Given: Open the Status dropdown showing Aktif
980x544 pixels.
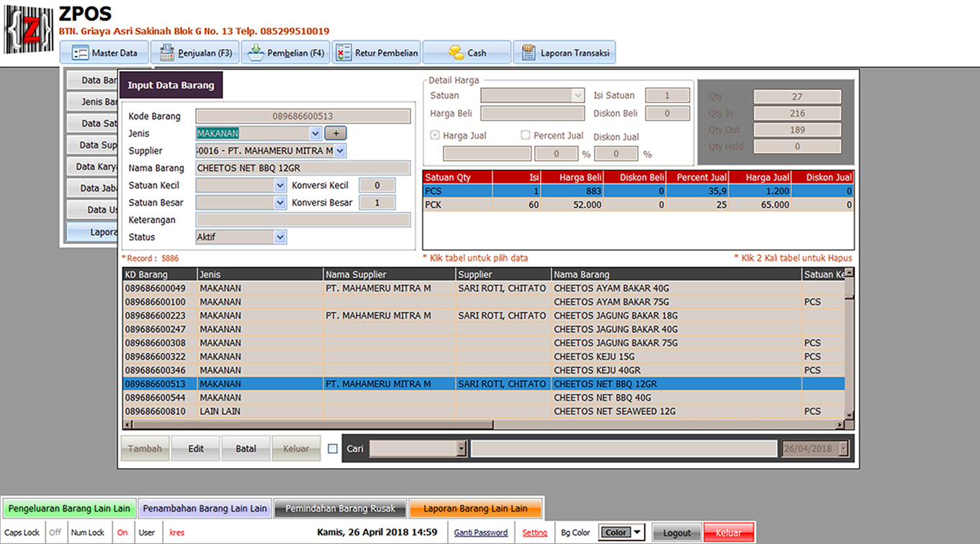Looking at the screenshot, I should (x=279, y=237).
